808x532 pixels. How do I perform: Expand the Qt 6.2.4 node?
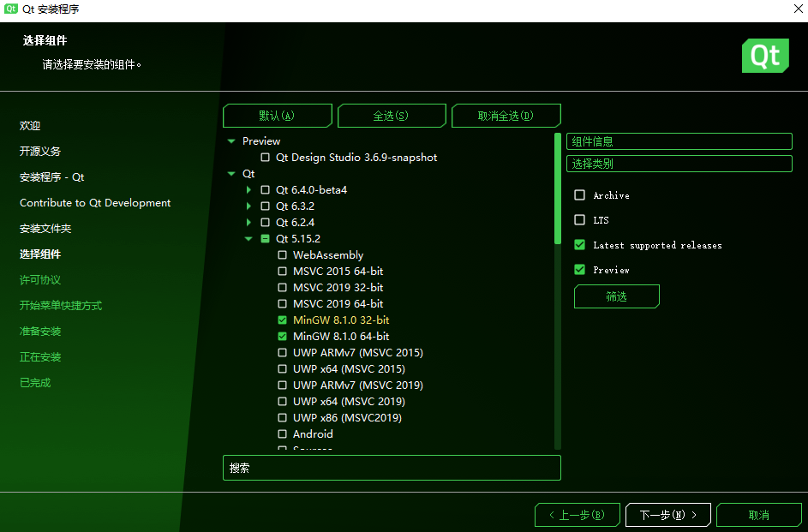tap(248, 223)
